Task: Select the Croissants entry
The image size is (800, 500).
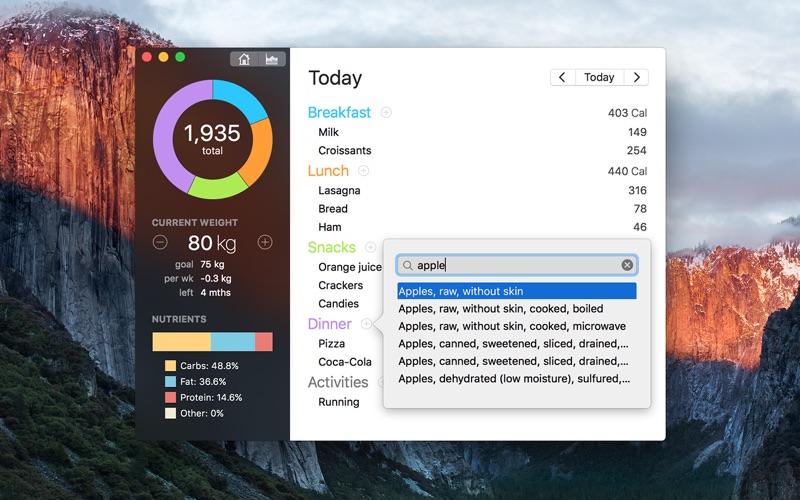Action: click(x=344, y=151)
